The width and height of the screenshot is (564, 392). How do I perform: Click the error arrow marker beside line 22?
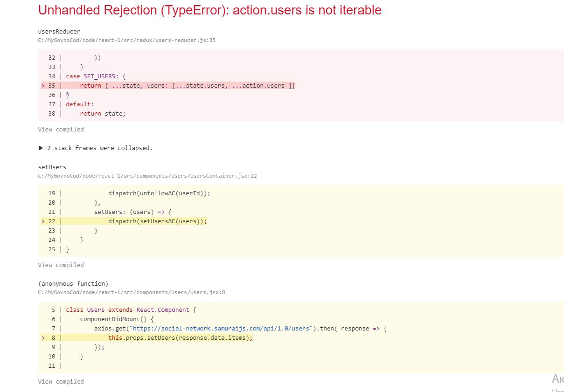43,221
